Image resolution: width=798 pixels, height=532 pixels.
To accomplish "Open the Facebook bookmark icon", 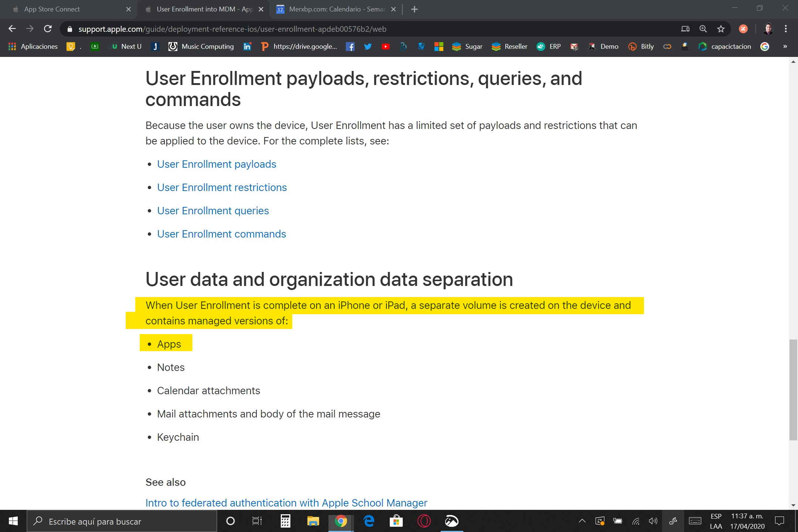I will click(350, 47).
